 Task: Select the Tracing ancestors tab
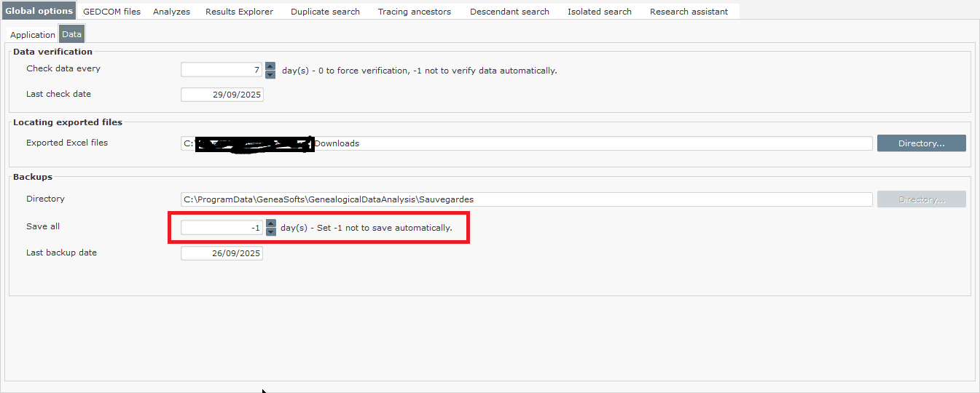[414, 12]
